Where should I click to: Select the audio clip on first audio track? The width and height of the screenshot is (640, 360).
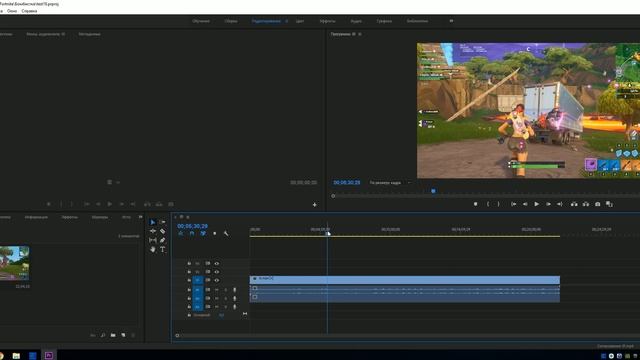(x=404, y=289)
